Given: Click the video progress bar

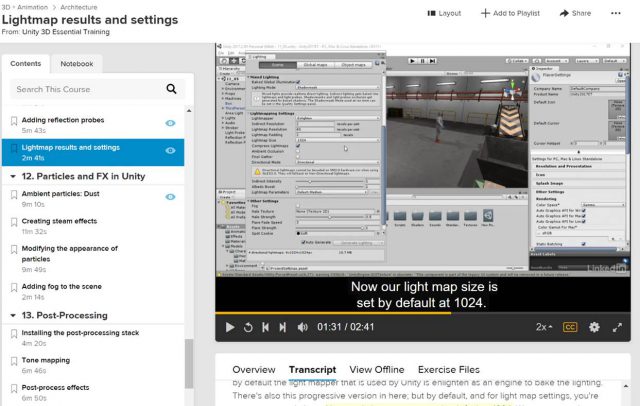Looking at the screenshot, I should (x=423, y=313).
